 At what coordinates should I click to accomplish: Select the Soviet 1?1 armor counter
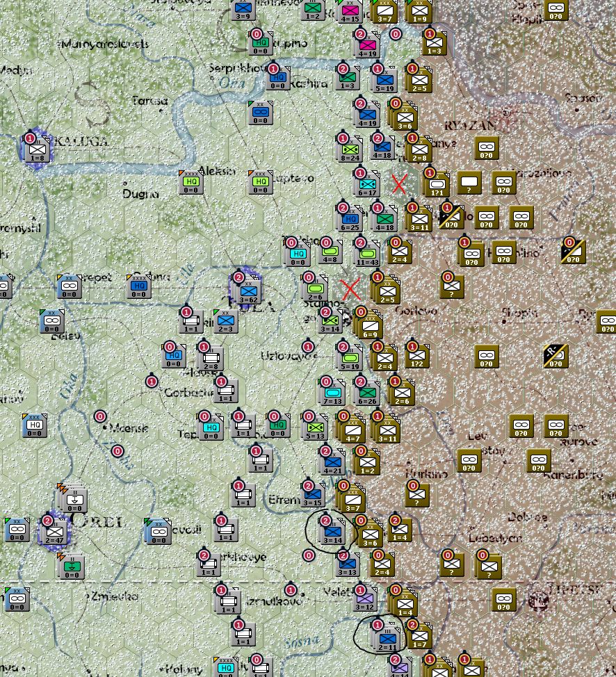click(437, 185)
